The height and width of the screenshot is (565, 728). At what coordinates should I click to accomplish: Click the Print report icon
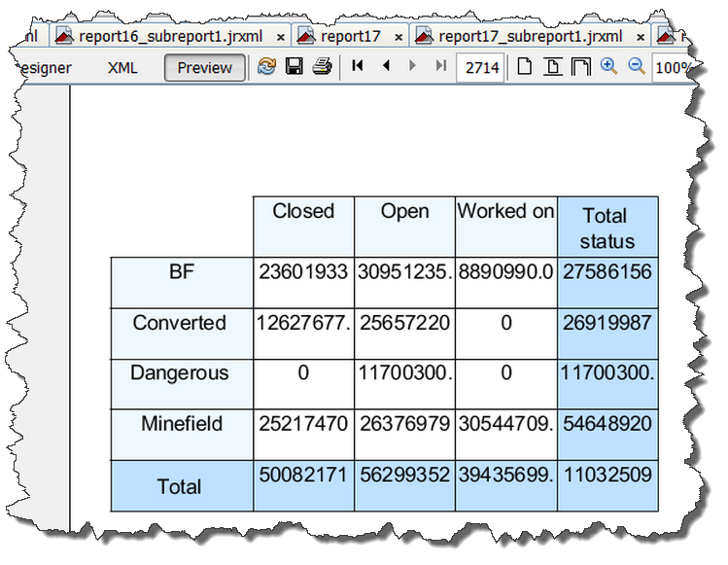coord(322,67)
